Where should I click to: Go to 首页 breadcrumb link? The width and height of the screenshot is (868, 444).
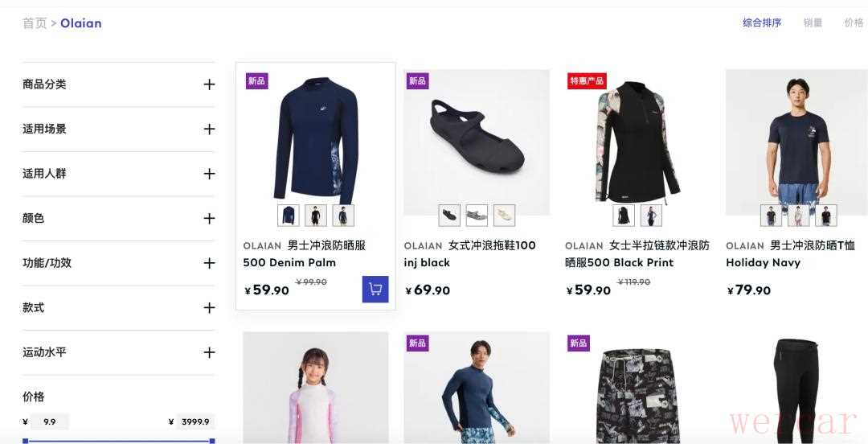click(x=35, y=23)
